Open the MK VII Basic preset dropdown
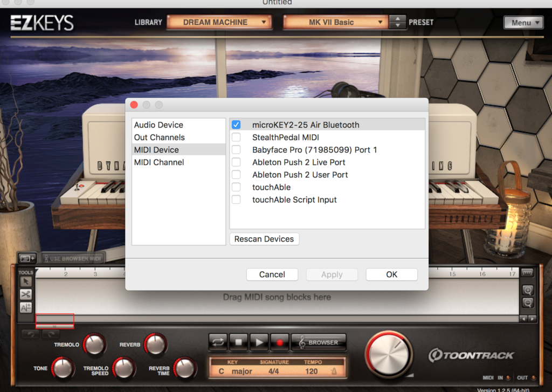This screenshot has height=392, width=552. (x=335, y=22)
